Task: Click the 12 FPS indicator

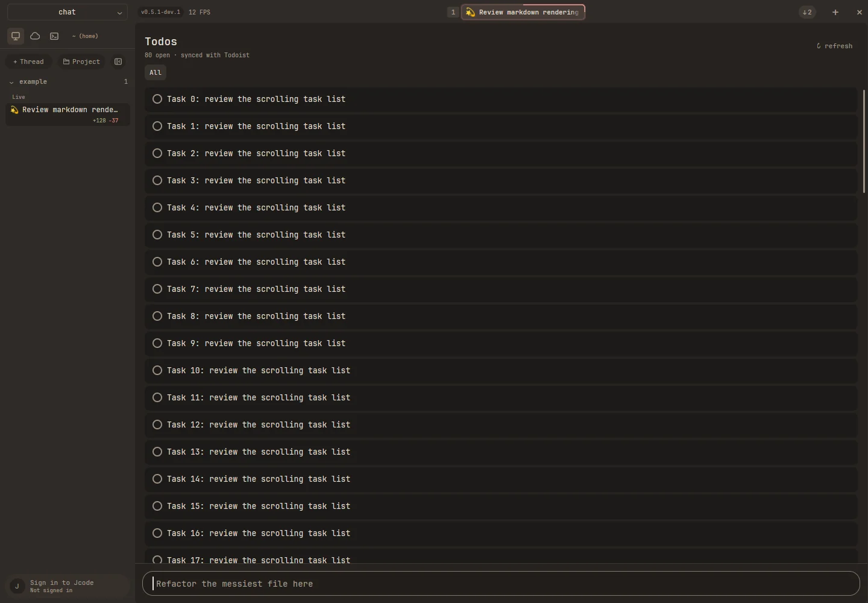Action: click(x=200, y=12)
